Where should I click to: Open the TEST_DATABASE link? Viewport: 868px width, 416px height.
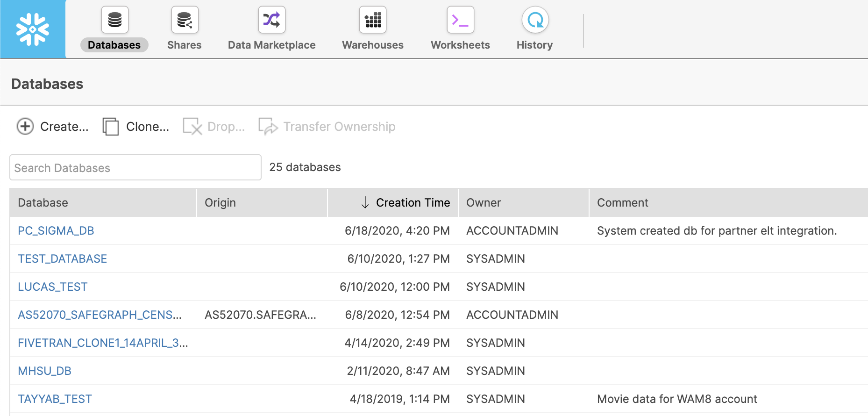pos(63,259)
